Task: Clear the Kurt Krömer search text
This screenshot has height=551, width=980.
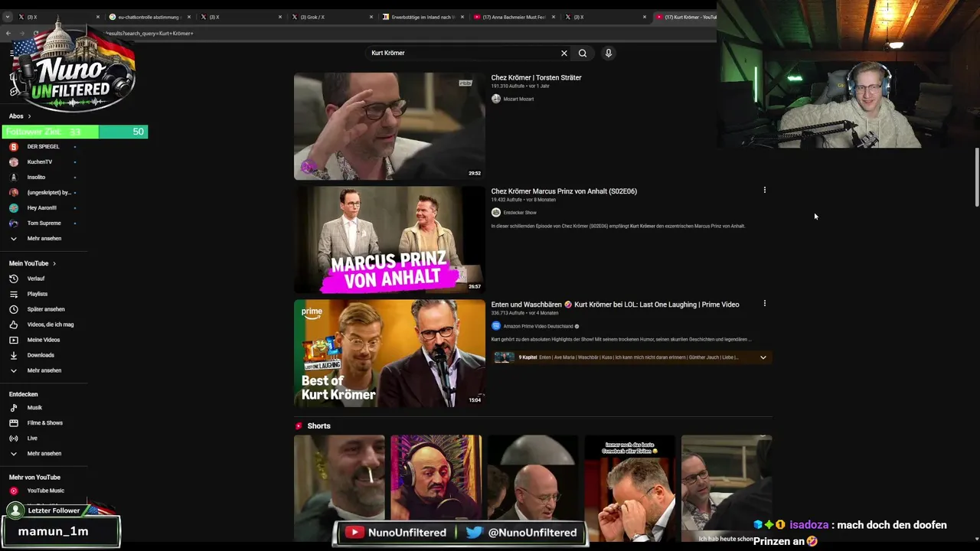Action: (564, 53)
